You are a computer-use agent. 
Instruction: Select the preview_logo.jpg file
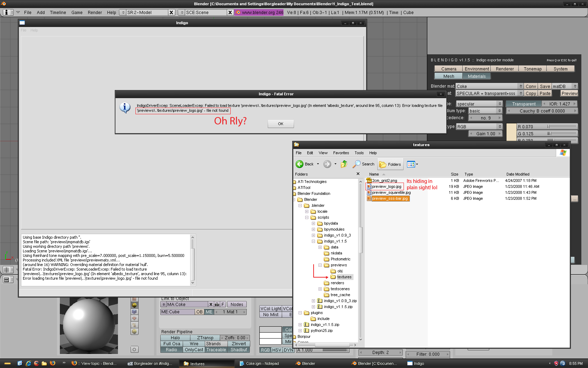click(x=387, y=186)
